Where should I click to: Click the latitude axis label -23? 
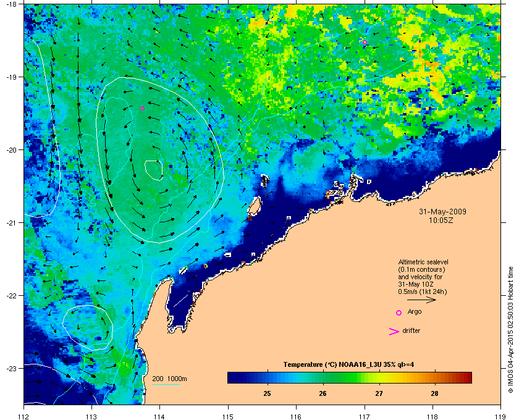(x=11, y=368)
